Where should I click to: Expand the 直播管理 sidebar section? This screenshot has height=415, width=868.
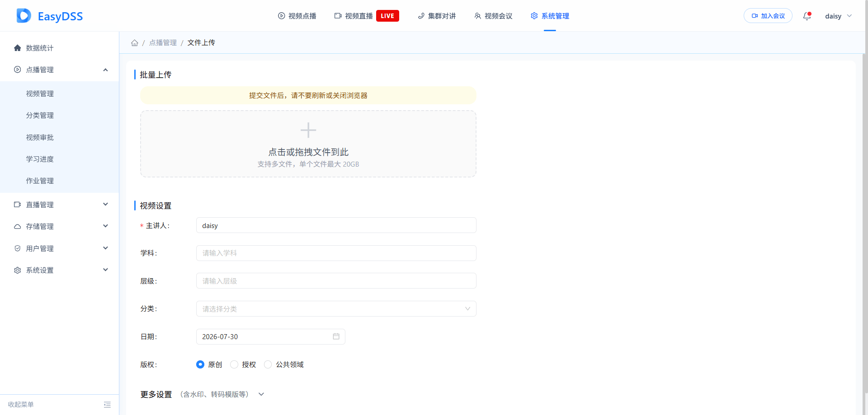(x=105, y=205)
